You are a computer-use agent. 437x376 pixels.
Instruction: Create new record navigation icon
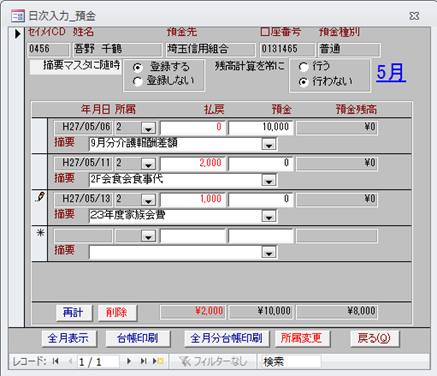(x=158, y=361)
